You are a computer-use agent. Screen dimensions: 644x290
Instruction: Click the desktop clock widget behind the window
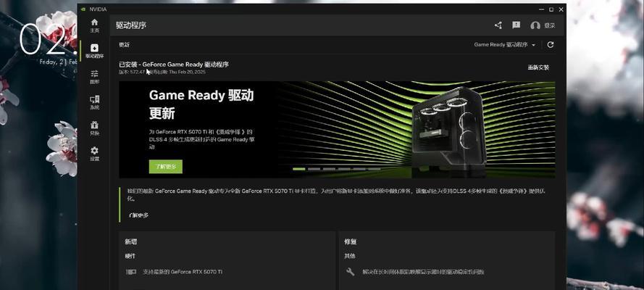click(x=49, y=43)
